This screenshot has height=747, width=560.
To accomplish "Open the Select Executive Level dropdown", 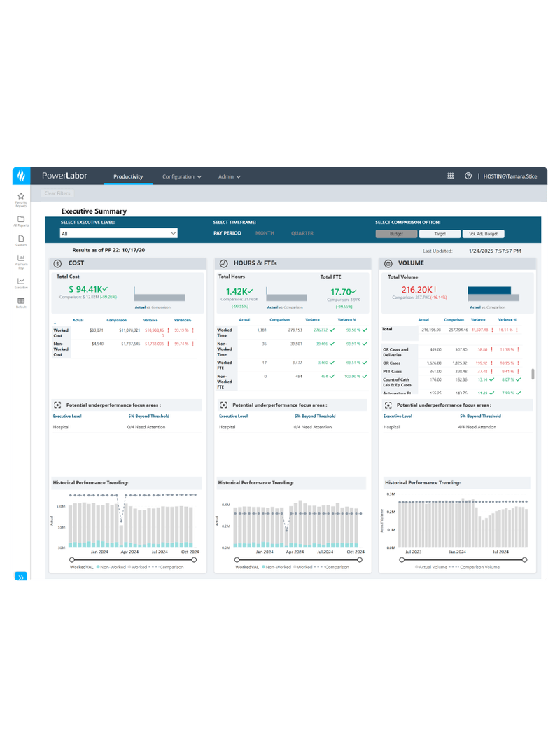I will (x=118, y=233).
